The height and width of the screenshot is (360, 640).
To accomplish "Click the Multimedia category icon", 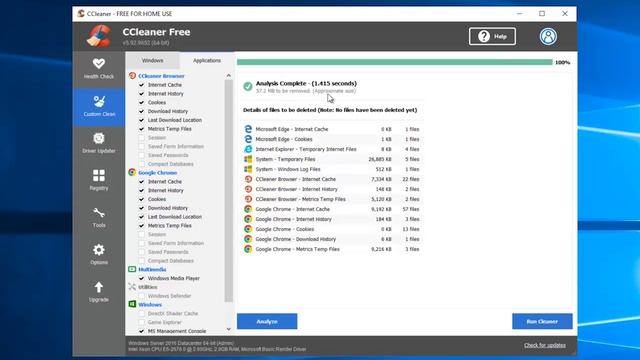I will (x=132, y=269).
